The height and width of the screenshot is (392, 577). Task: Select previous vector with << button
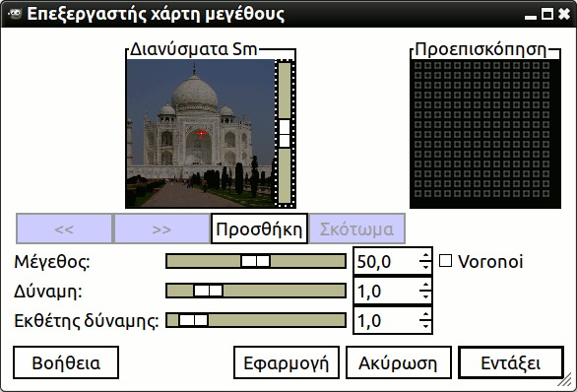64,229
